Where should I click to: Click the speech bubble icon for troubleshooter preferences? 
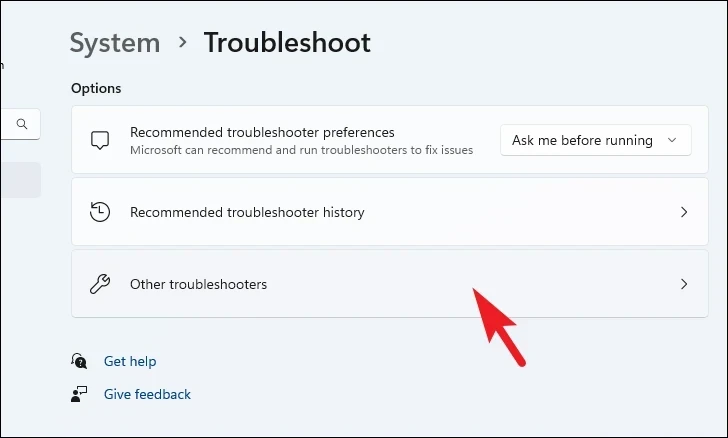100,140
